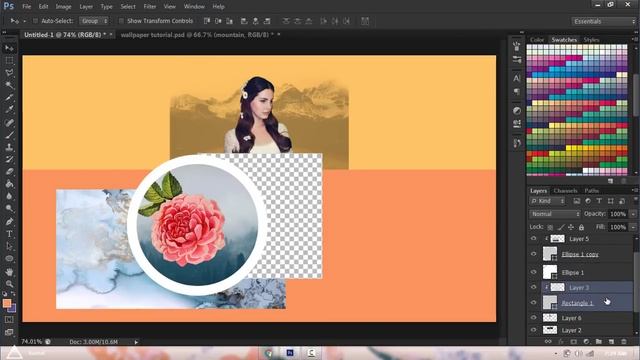Create new group folder icon
The image size is (640, 360).
point(598,341)
